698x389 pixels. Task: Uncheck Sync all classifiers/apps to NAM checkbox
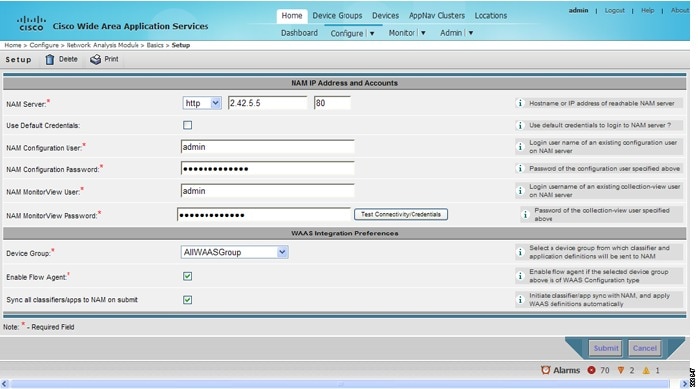(187, 300)
